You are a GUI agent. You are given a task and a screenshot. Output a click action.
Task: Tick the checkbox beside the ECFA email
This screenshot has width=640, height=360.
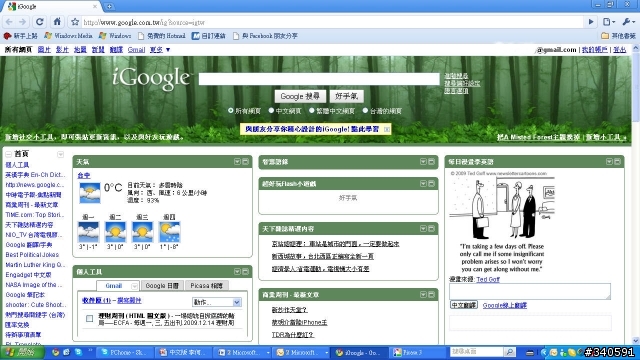tap(89, 318)
